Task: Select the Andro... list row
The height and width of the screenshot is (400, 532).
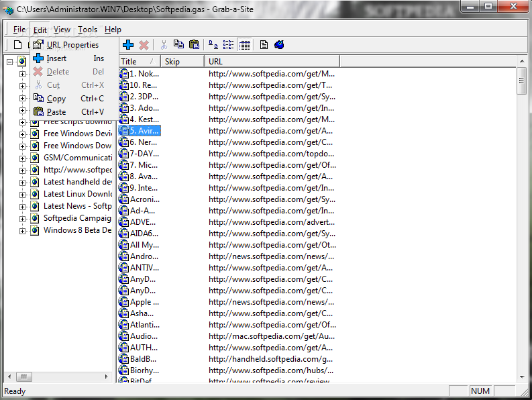Action: (140, 256)
